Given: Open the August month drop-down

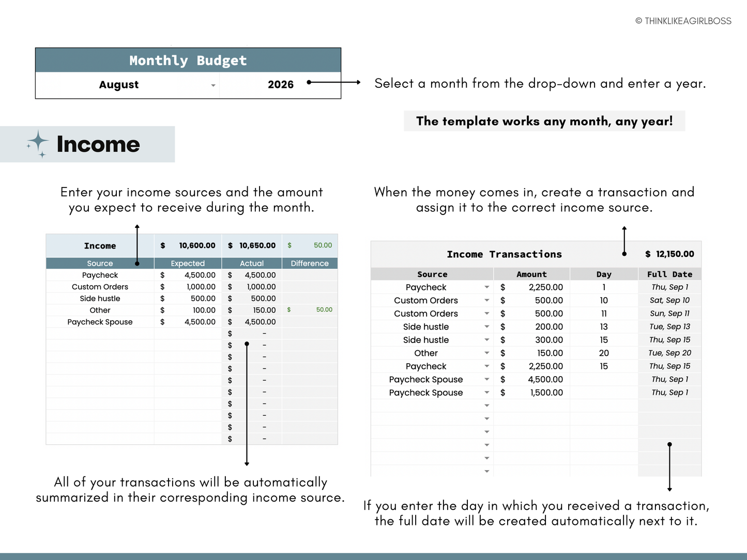Looking at the screenshot, I should [x=213, y=85].
